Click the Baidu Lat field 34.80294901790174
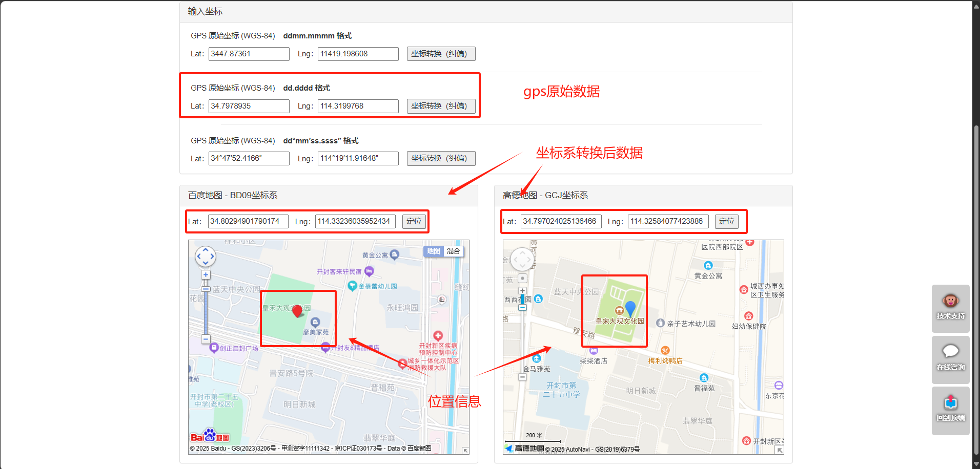The height and width of the screenshot is (469, 980). coord(248,221)
